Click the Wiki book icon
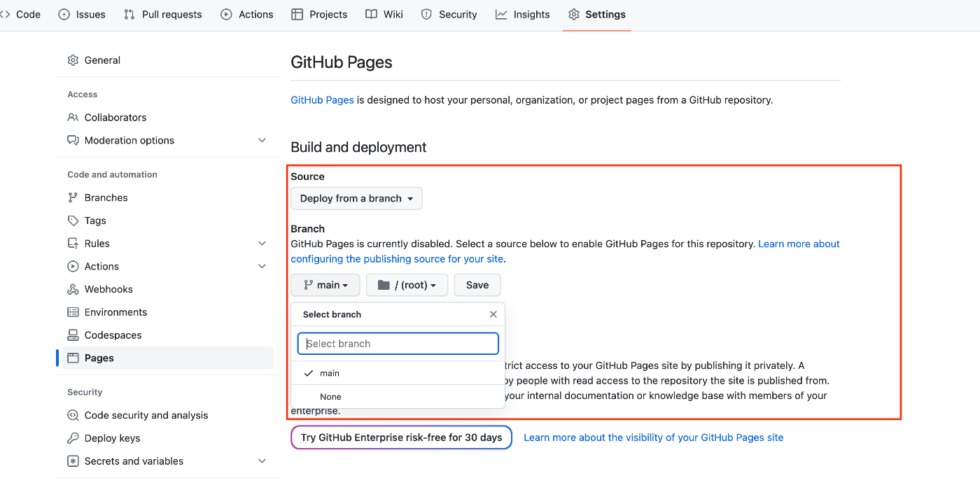The image size is (980, 490). (371, 14)
